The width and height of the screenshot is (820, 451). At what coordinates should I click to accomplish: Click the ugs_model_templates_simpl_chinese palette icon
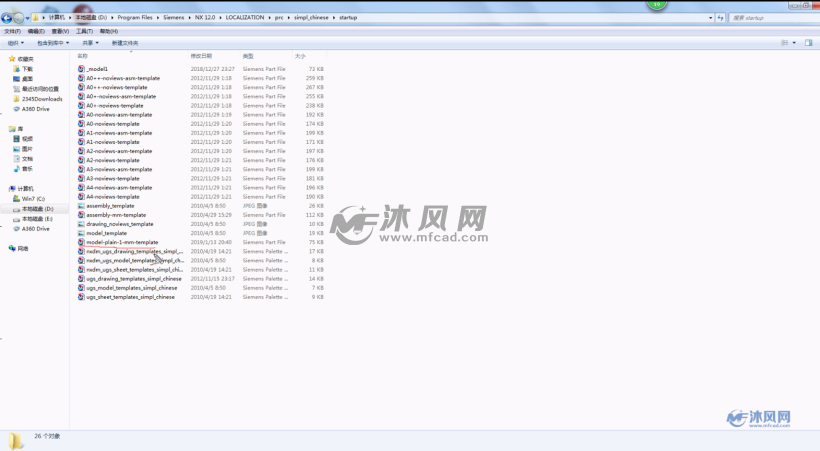pos(81,288)
